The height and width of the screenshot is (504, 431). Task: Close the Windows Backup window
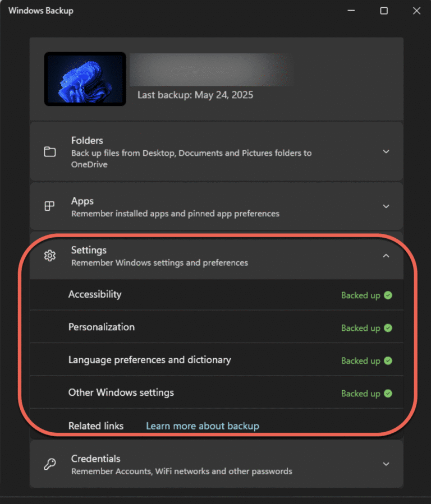coord(416,11)
